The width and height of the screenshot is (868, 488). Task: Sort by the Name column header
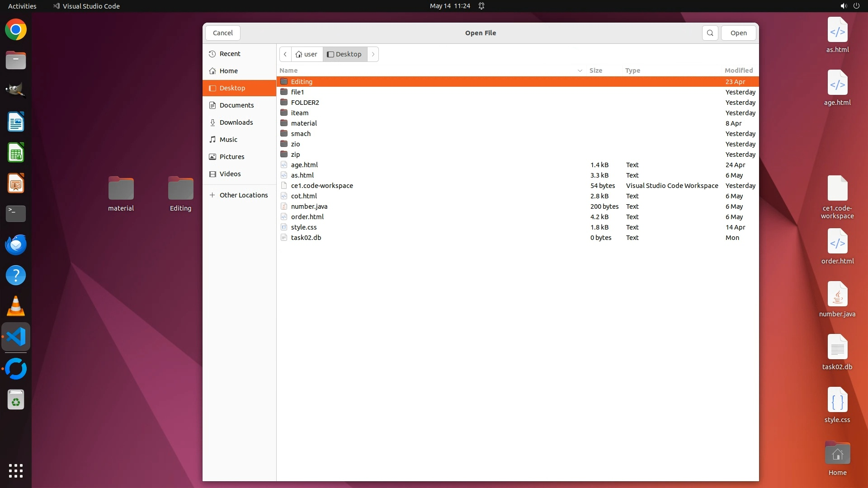point(288,70)
